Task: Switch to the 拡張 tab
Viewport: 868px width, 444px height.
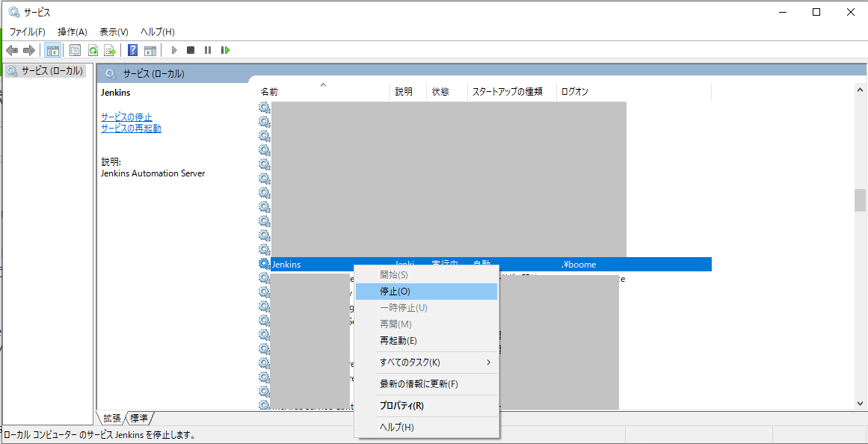Action: coord(112,418)
